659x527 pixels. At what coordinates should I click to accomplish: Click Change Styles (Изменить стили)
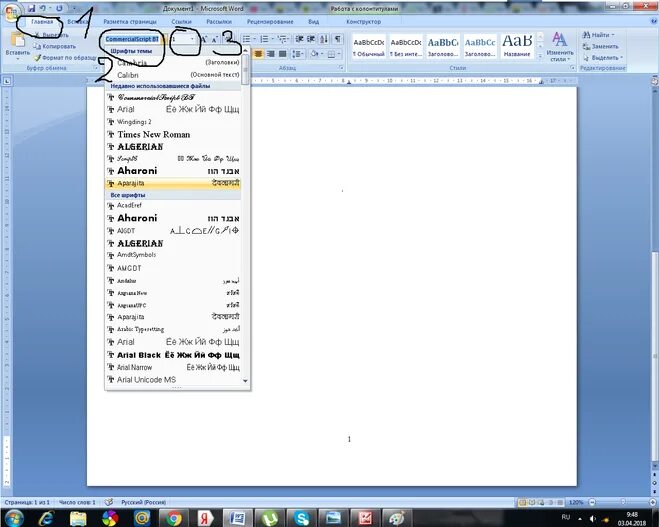[559, 46]
